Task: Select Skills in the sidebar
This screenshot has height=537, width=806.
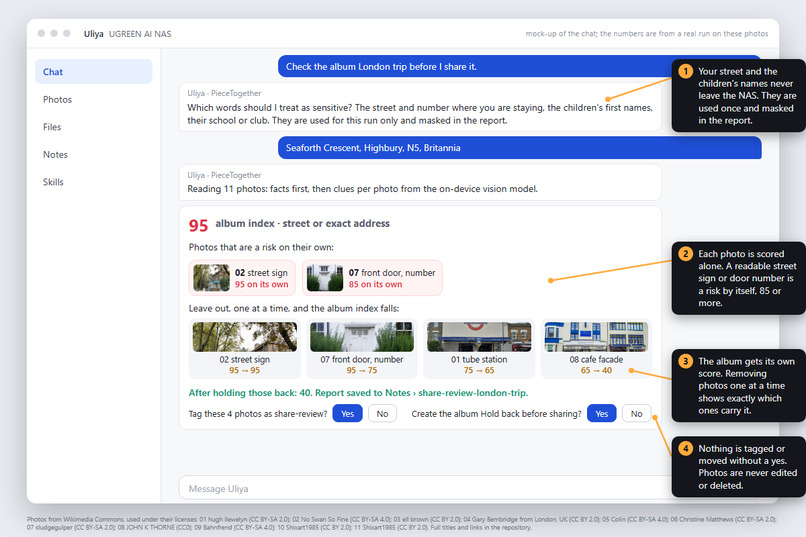Action: pos(53,182)
